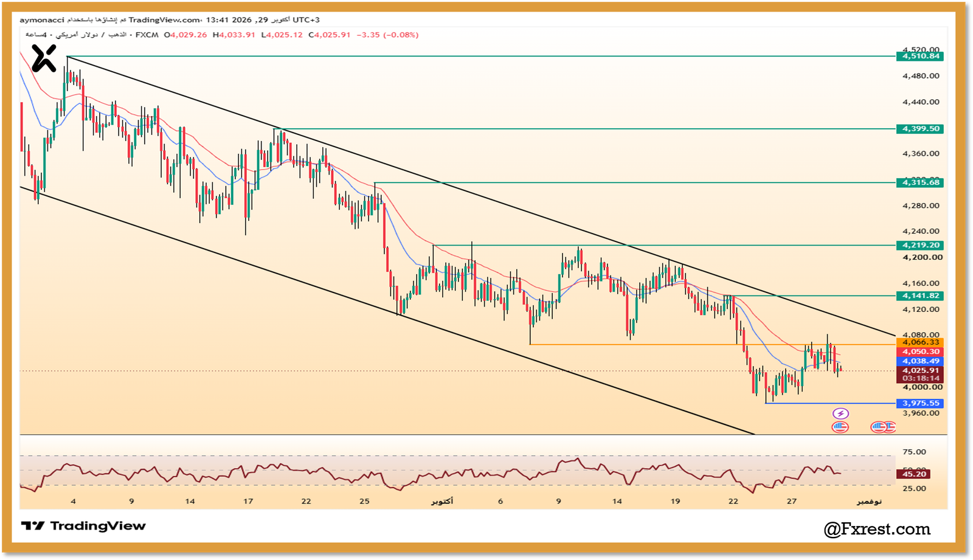Click the أكتوبر month label on time axis
Viewport: 973px width, 560px height.
tap(442, 502)
